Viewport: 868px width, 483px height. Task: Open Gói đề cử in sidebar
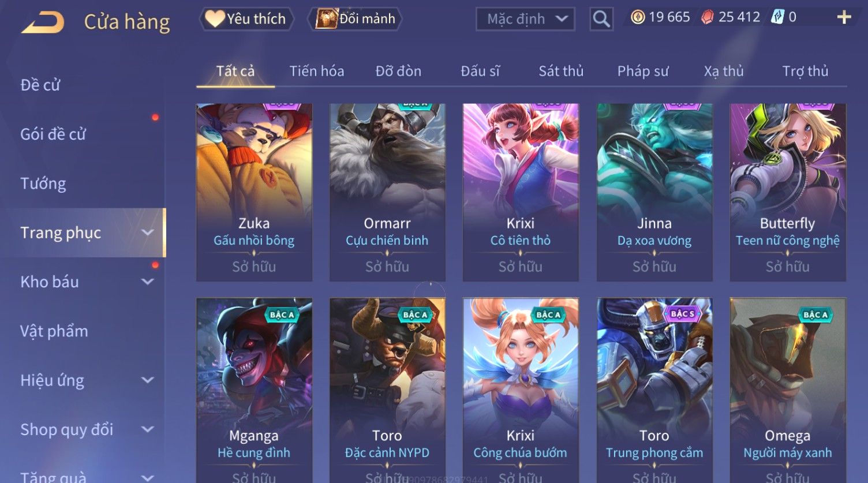(x=53, y=134)
